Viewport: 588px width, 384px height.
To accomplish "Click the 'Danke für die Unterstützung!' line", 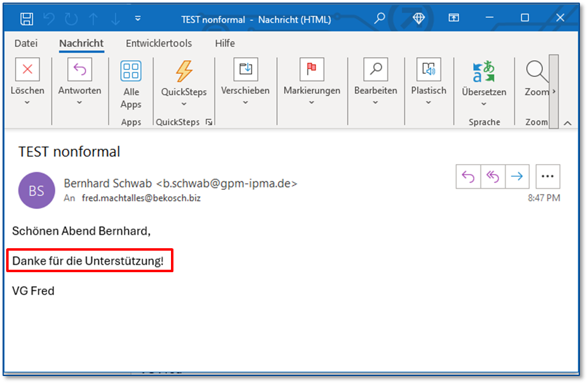I will coord(88,261).
